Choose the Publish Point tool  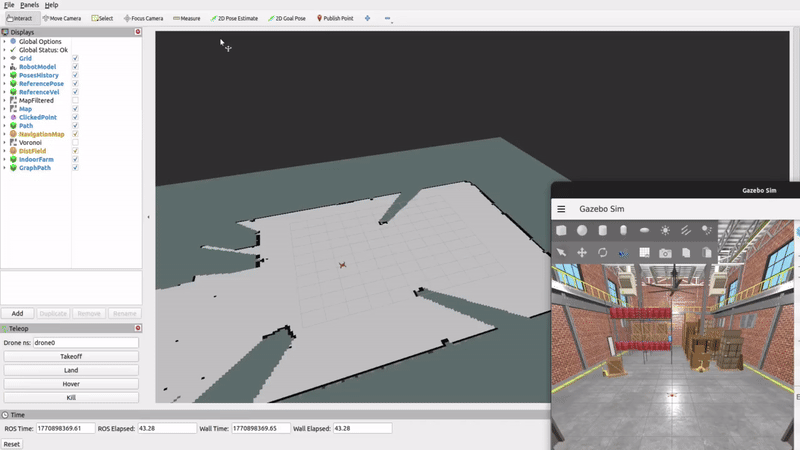(335, 18)
